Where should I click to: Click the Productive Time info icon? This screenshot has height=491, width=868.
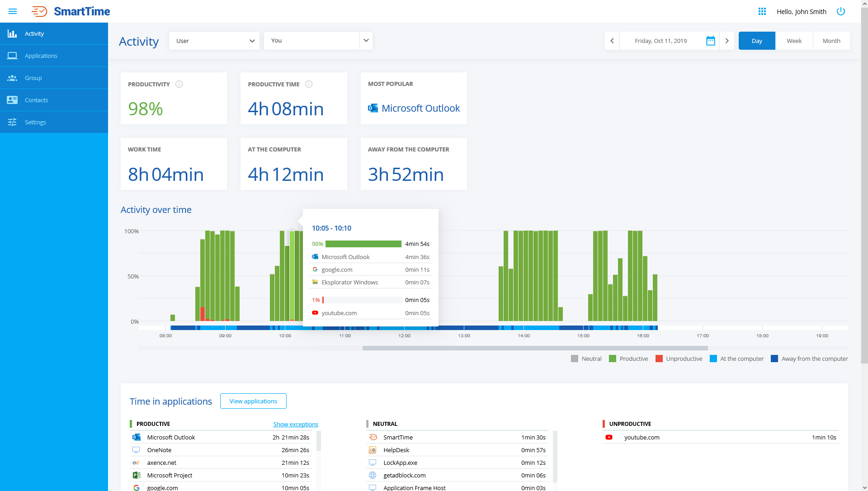309,84
